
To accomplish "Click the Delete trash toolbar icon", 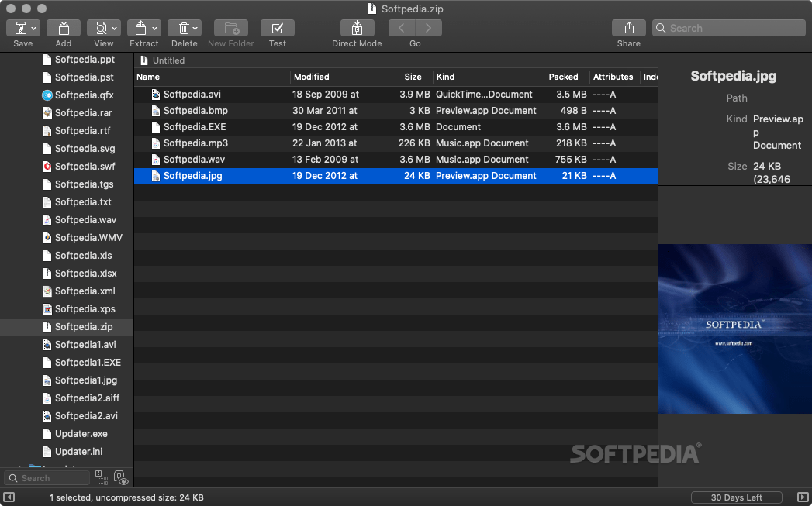I will (x=184, y=28).
